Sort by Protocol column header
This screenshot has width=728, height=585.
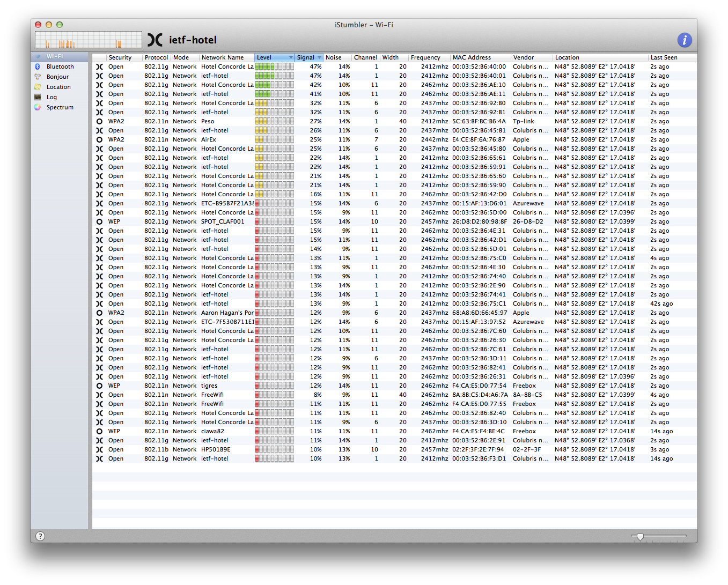pyautogui.click(x=156, y=57)
